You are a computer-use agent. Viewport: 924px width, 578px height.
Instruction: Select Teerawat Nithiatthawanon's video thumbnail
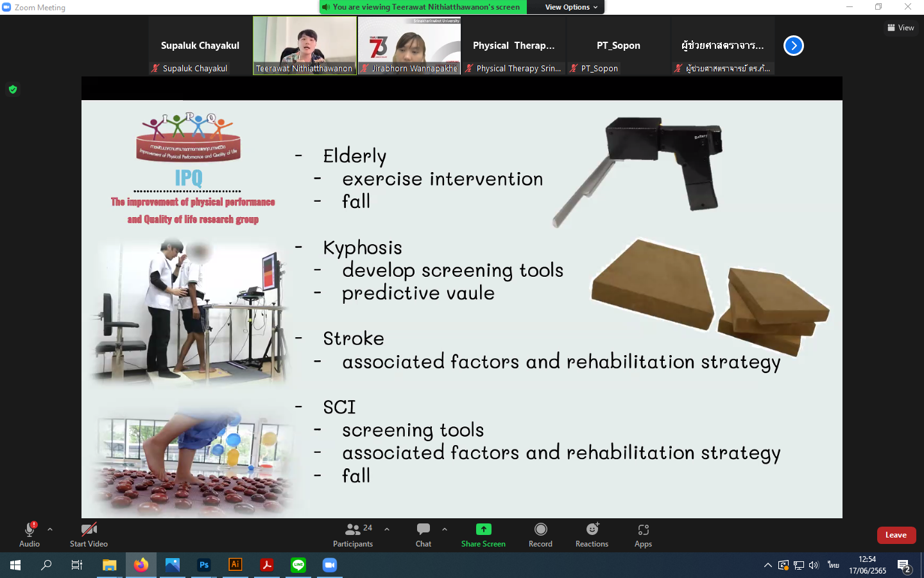[305, 45]
